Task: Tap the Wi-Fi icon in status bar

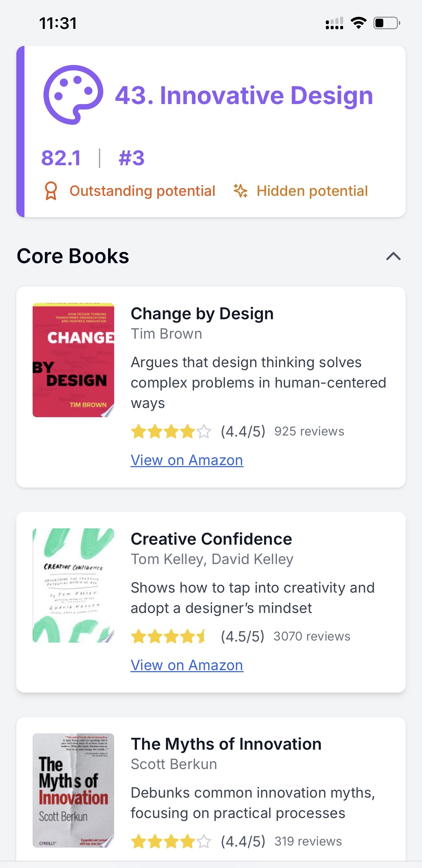Action: (358, 23)
